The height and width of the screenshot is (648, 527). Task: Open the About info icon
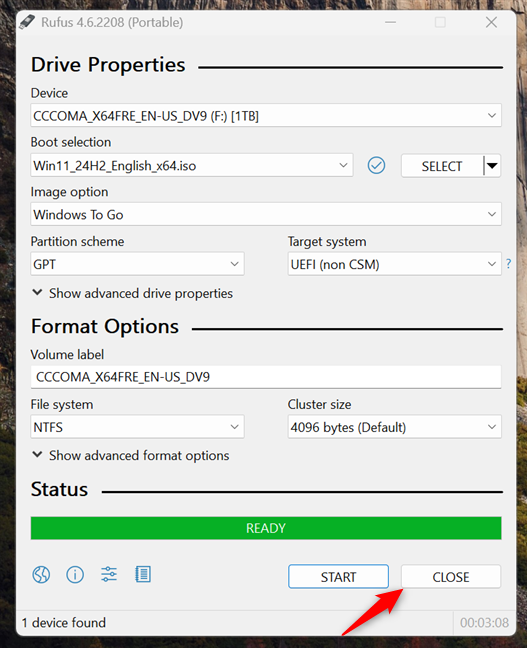[x=75, y=574]
